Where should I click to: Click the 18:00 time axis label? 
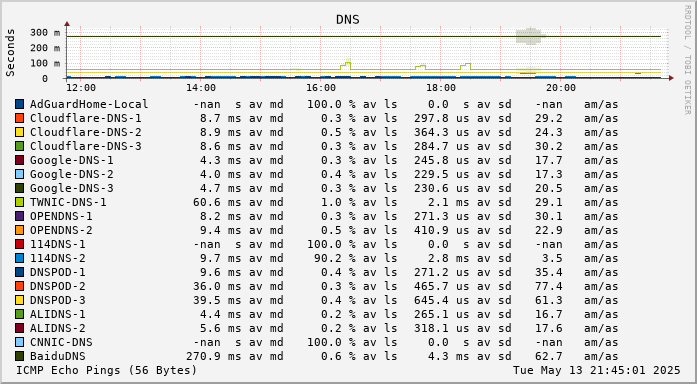pyautogui.click(x=441, y=88)
